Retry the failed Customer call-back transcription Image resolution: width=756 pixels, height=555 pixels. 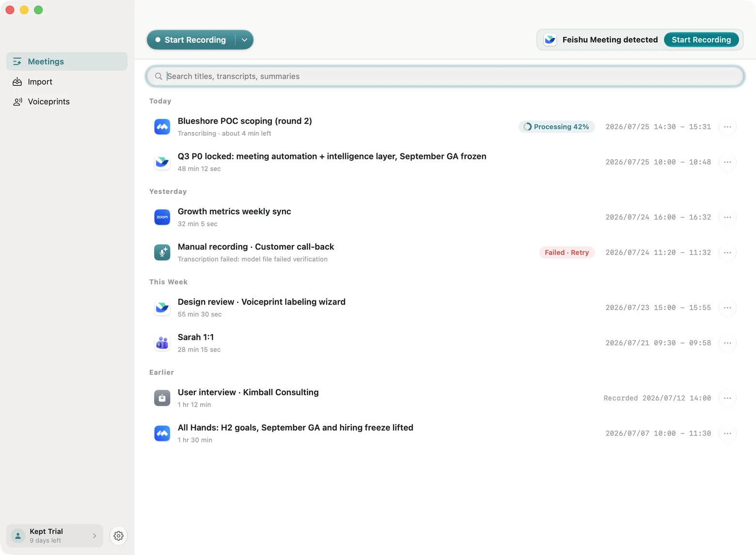(567, 253)
